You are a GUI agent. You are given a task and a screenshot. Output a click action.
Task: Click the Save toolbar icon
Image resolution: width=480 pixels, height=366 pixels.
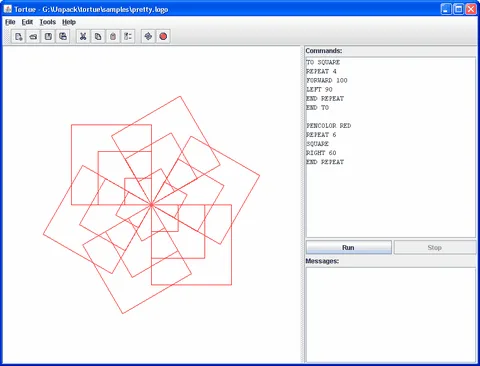(x=48, y=36)
